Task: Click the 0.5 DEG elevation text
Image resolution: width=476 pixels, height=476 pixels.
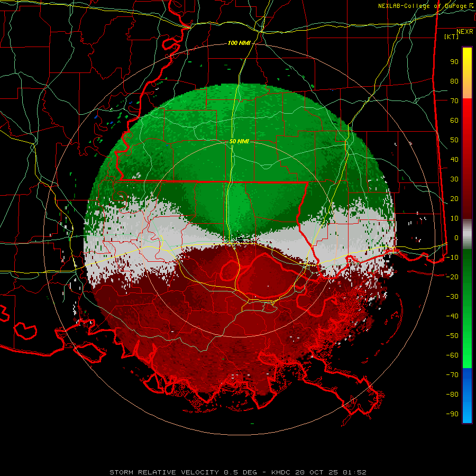Action: click(240, 472)
